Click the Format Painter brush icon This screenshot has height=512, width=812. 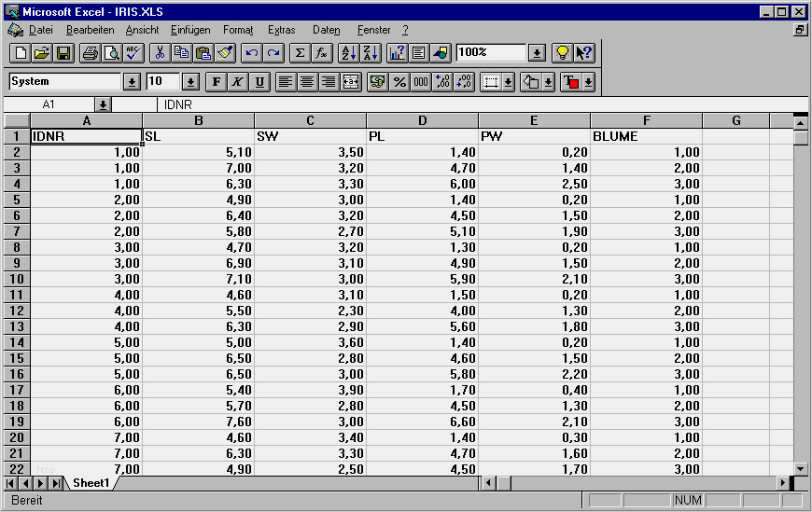point(224,53)
